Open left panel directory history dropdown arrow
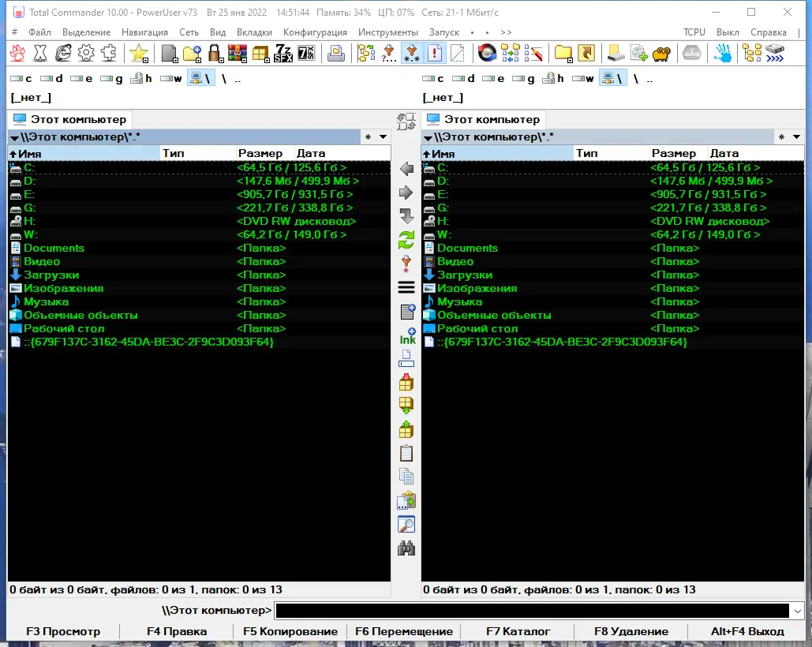The width and height of the screenshot is (812, 647). click(384, 137)
